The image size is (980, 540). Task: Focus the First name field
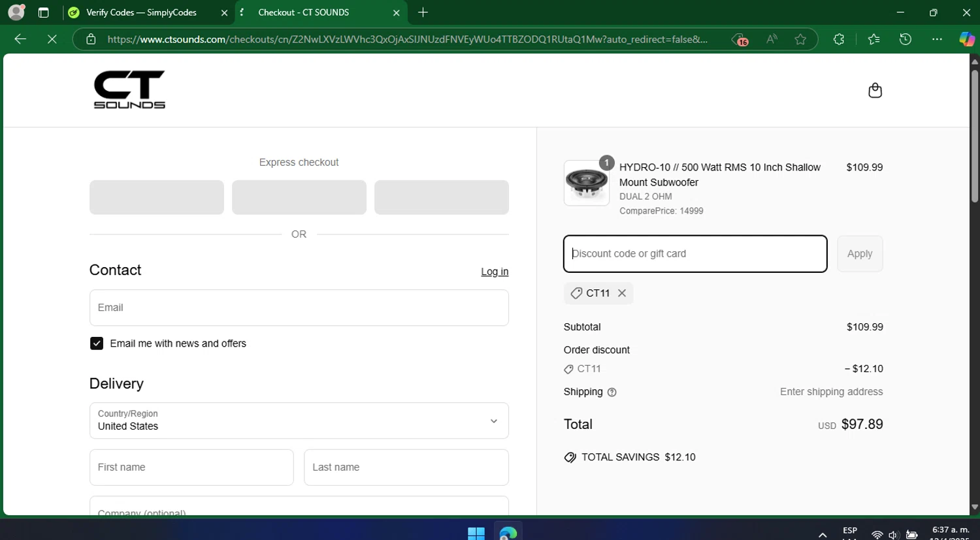pos(191,468)
